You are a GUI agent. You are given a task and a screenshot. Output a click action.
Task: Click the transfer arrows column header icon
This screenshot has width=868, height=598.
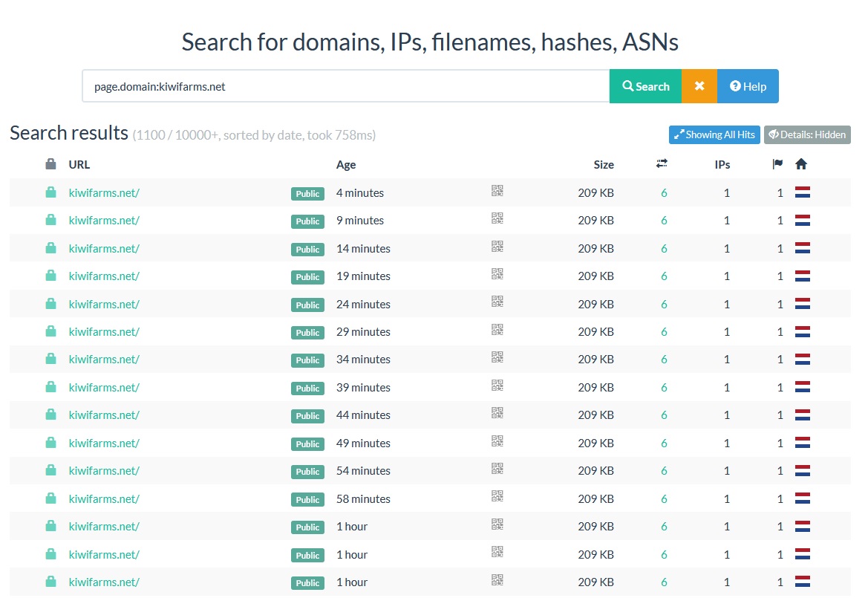point(662,164)
